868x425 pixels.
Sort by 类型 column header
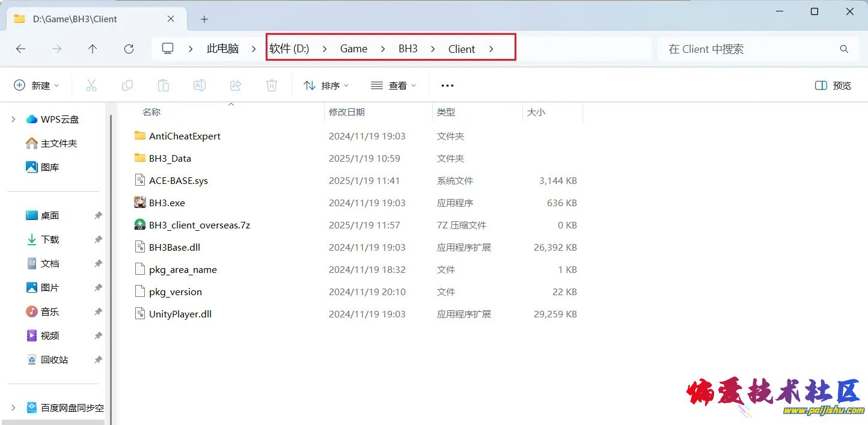click(446, 112)
